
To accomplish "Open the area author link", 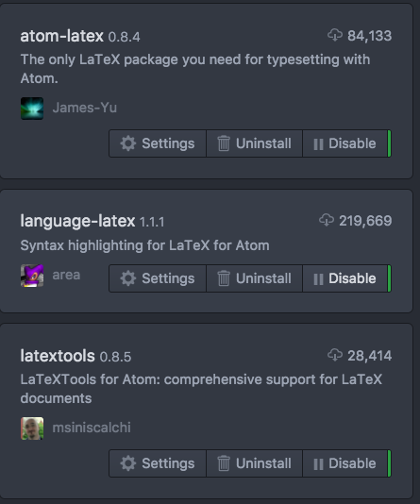I will coord(66,276).
